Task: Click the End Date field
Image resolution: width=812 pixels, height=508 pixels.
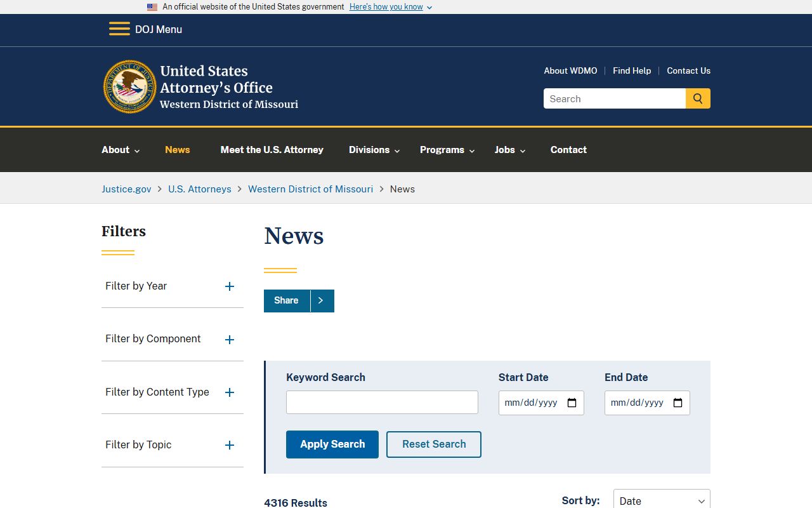Action: (647, 403)
